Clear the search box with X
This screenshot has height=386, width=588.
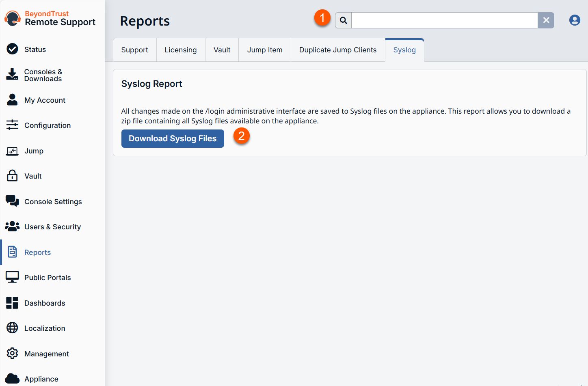click(546, 20)
